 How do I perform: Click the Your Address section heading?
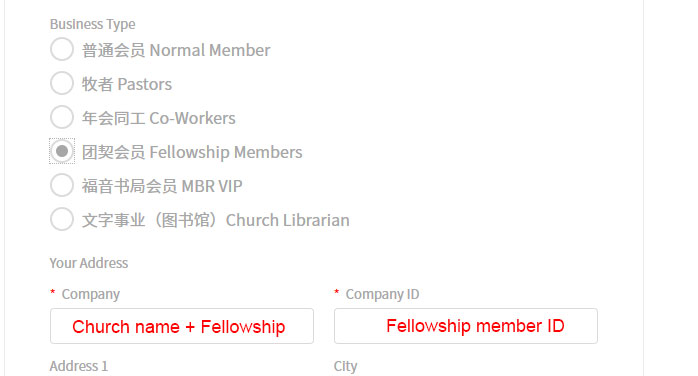pos(89,263)
